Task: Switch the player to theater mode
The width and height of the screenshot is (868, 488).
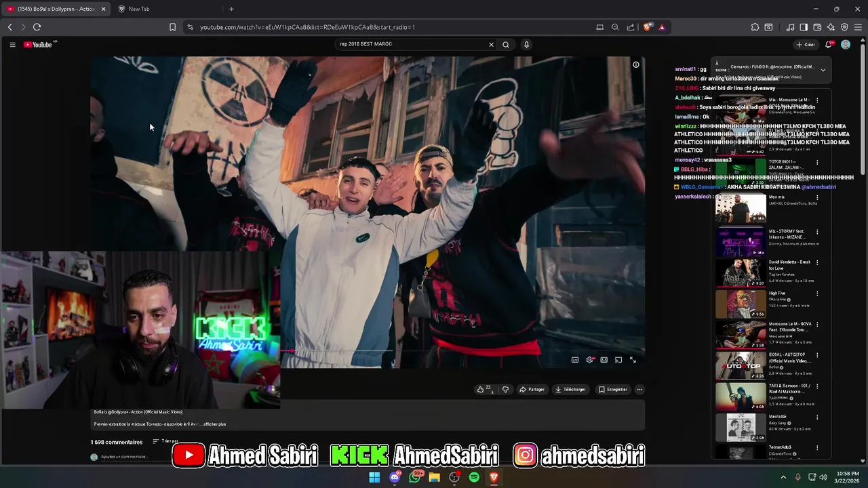Action: click(604, 360)
